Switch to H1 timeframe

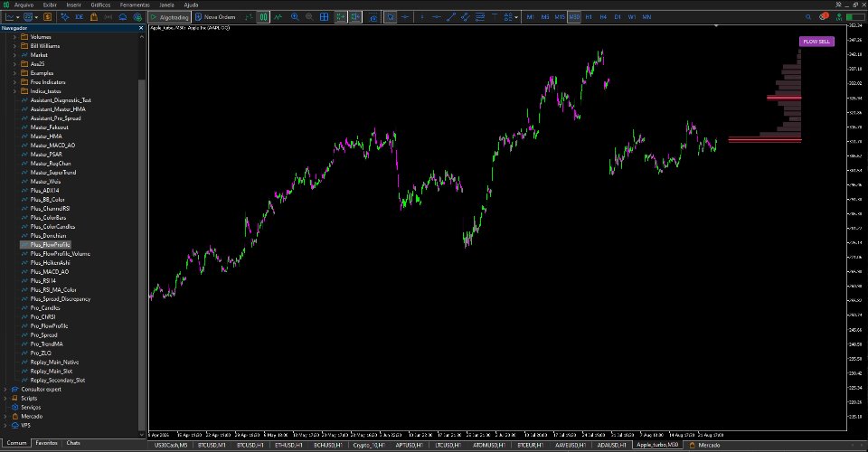point(589,17)
